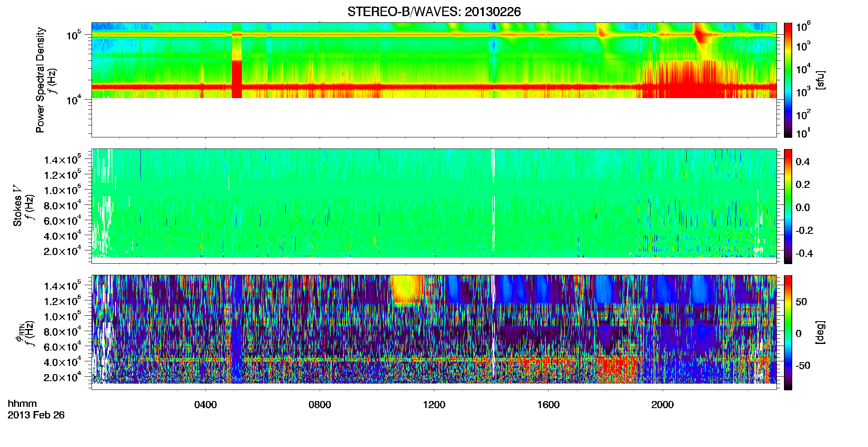Click the 1200 time tick label
Screen dimensions: 868x447
[434, 405]
